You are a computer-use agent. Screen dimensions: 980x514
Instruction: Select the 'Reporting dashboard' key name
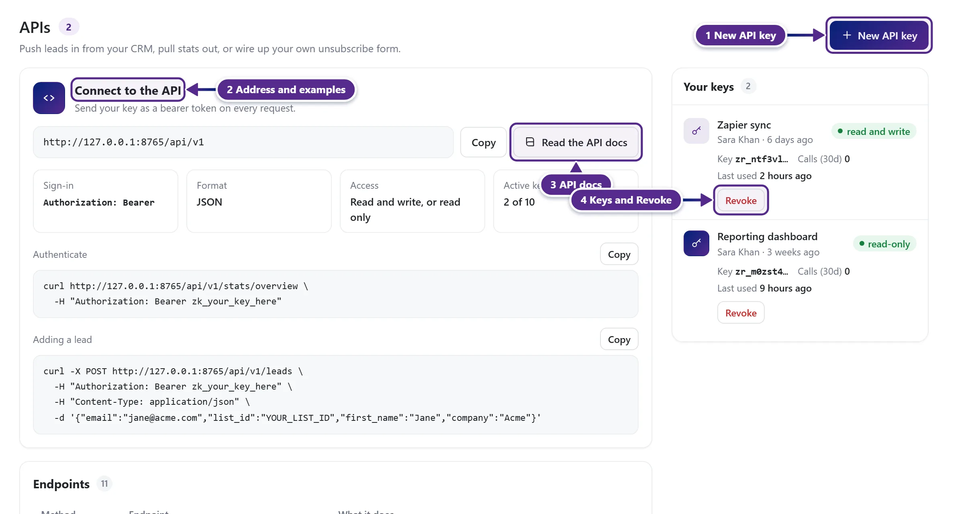[767, 237]
